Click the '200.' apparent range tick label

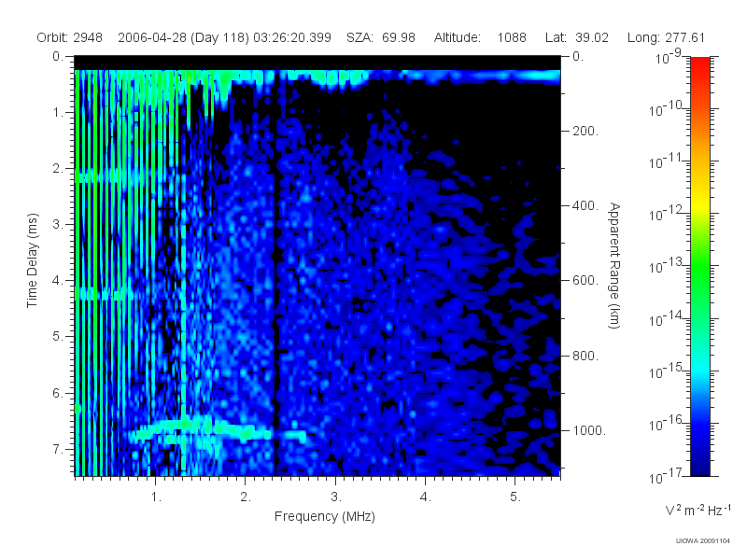click(x=585, y=131)
